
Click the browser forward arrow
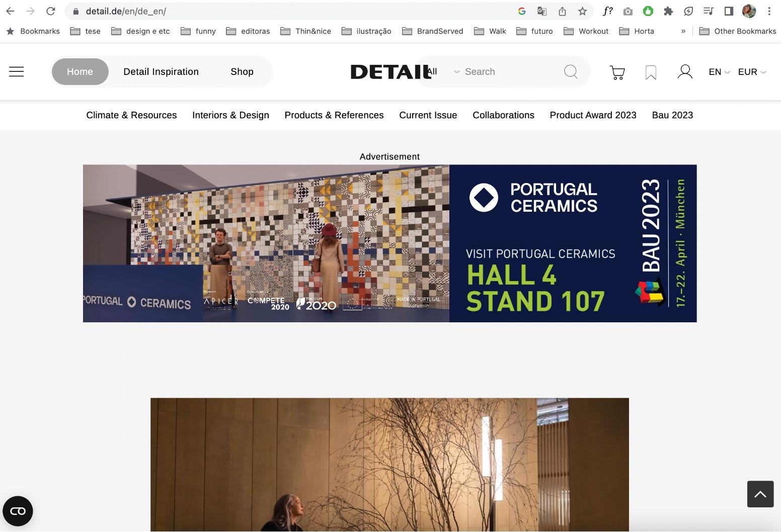(30, 11)
